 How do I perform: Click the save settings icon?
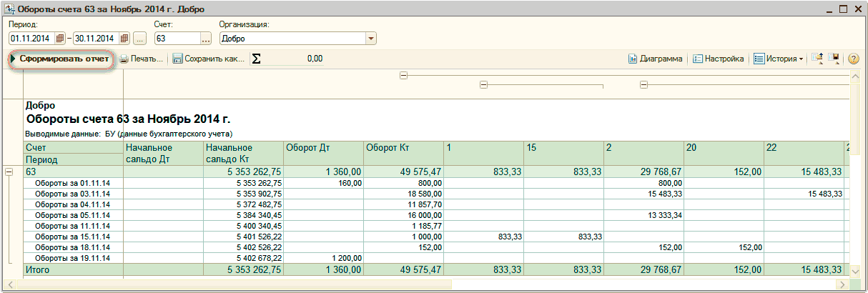834,59
